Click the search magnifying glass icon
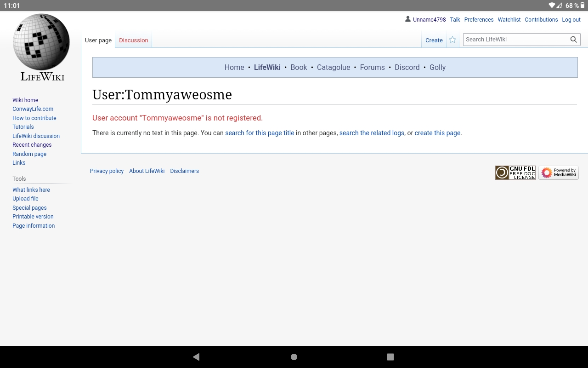 click(573, 40)
